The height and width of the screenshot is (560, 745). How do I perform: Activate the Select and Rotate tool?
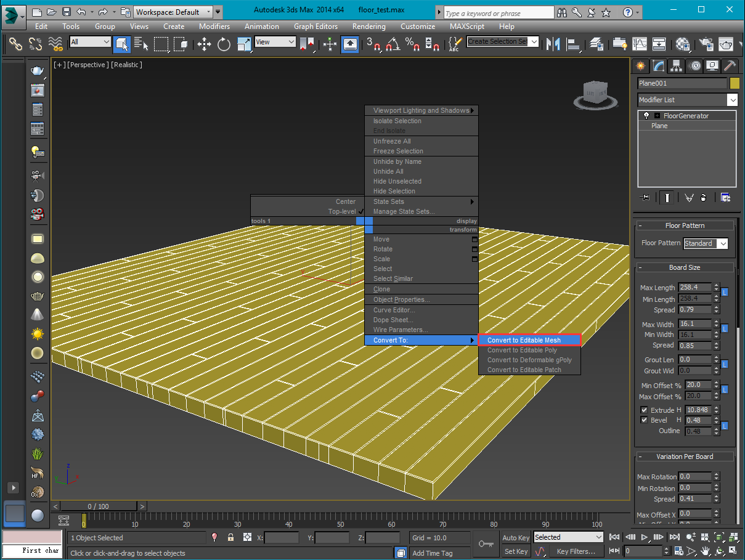coord(224,44)
